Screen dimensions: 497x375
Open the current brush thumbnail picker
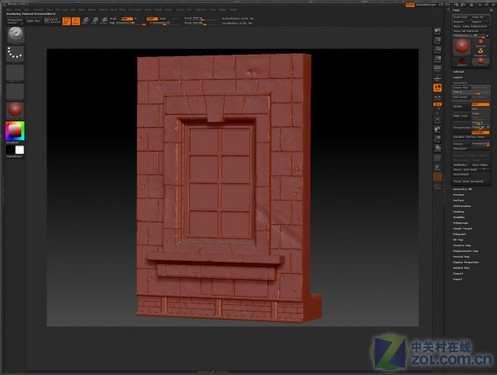[15, 35]
